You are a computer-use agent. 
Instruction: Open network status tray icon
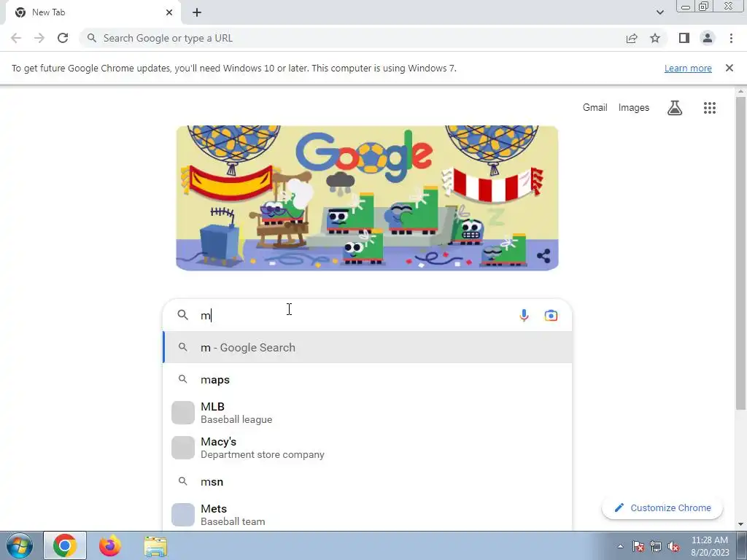click(x=656, y=547)
